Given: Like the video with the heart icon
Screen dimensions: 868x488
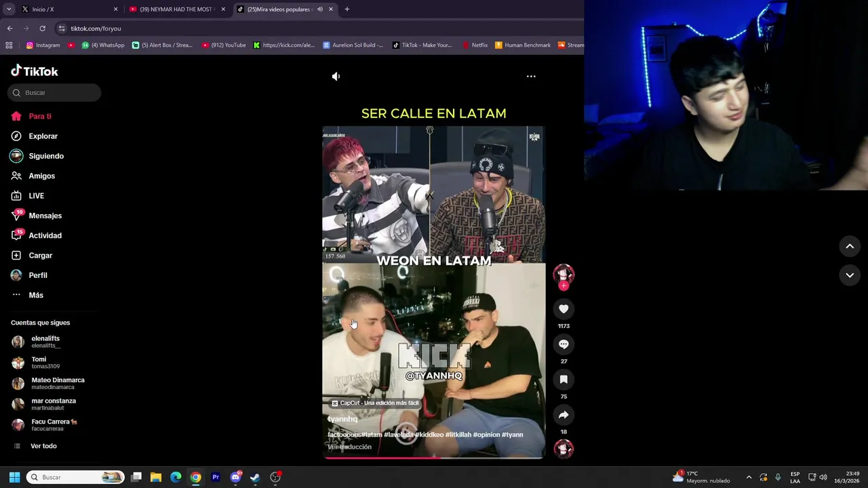Looking at the screenshot, I should point(564,309).
